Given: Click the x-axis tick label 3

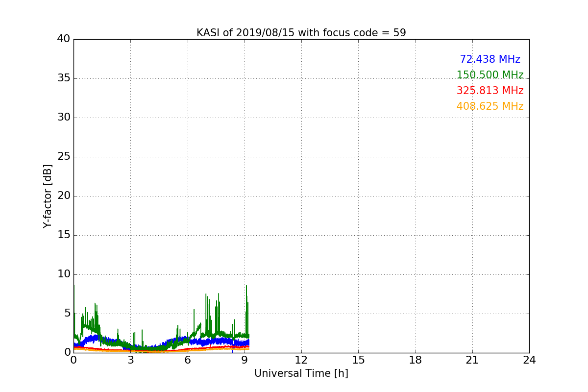Looking at the screenshot, I should click(x=130, y=360).
